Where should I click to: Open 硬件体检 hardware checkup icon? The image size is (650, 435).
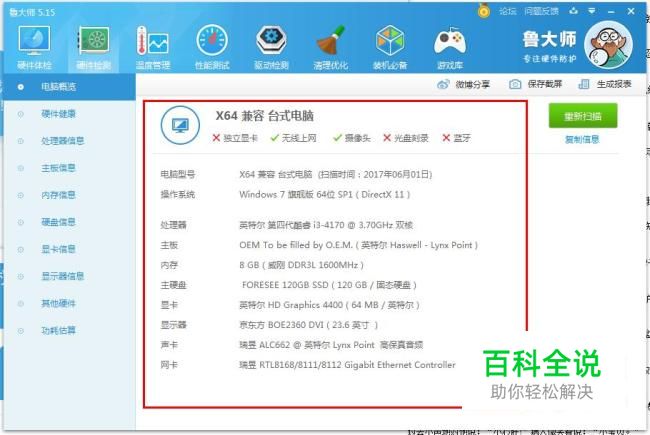34,47
